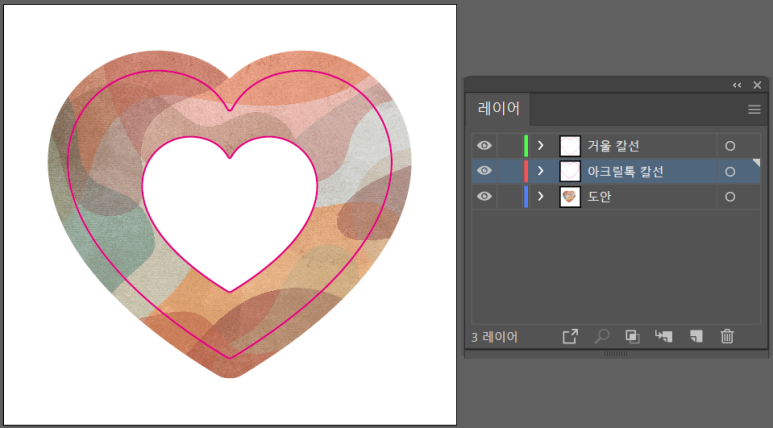Toggle lock column for 아크릴톡 칼선 layer
This screenshot has width=773, height=428.
tap(509, 171)
